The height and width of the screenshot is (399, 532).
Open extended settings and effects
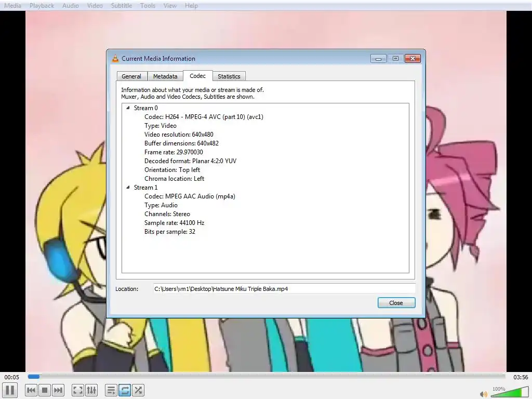click(91, 390)
